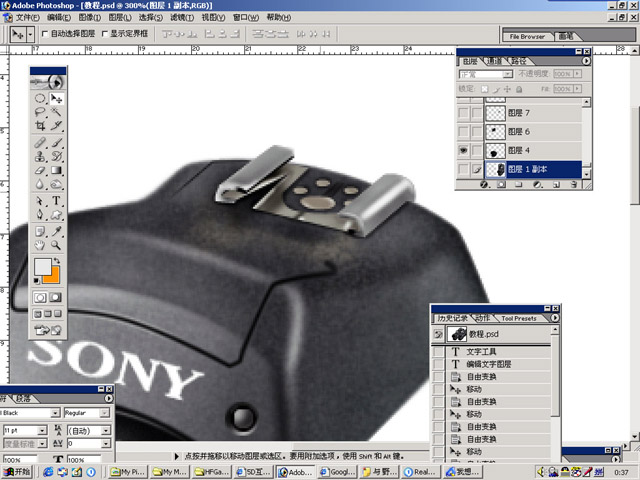Open the My Pi... taskbar folder
640x480 pixels.
tap(129, 472)
